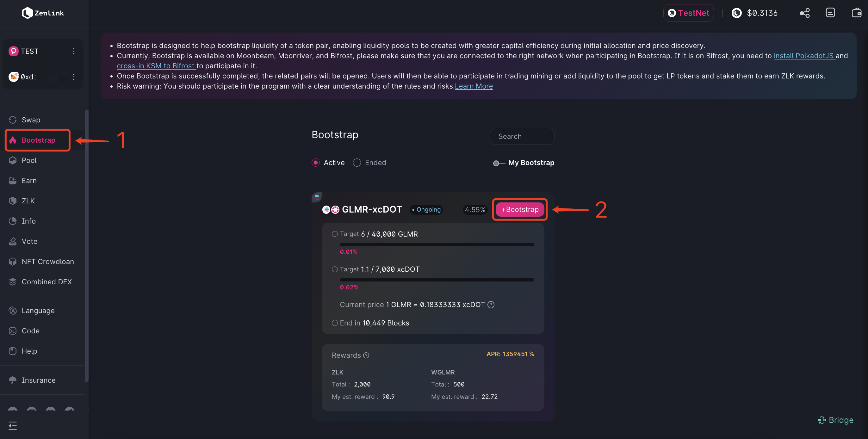The image size is (868, 439).
Task: Open the TestNet network selector
Action: point(688,13)
